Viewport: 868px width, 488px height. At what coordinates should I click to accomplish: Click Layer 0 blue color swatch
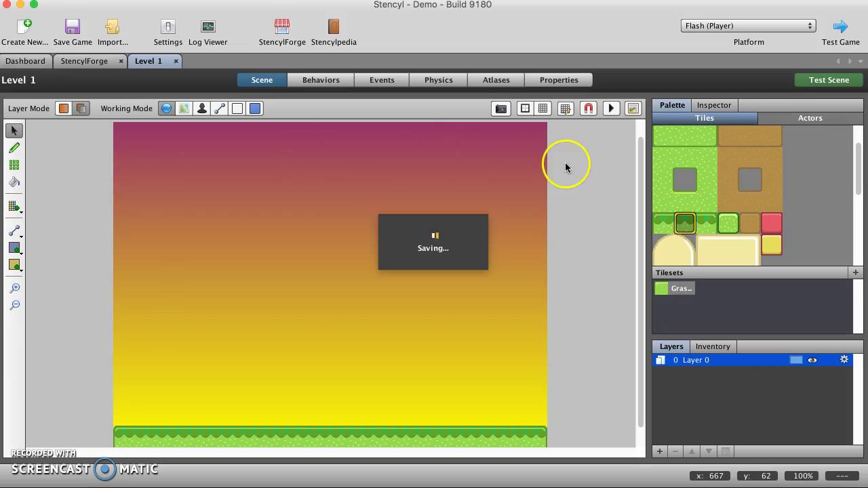point(796,360)
